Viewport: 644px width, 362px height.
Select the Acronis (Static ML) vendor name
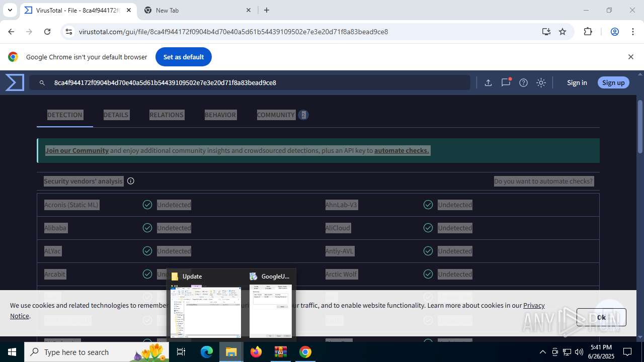(x=71, y=205)
